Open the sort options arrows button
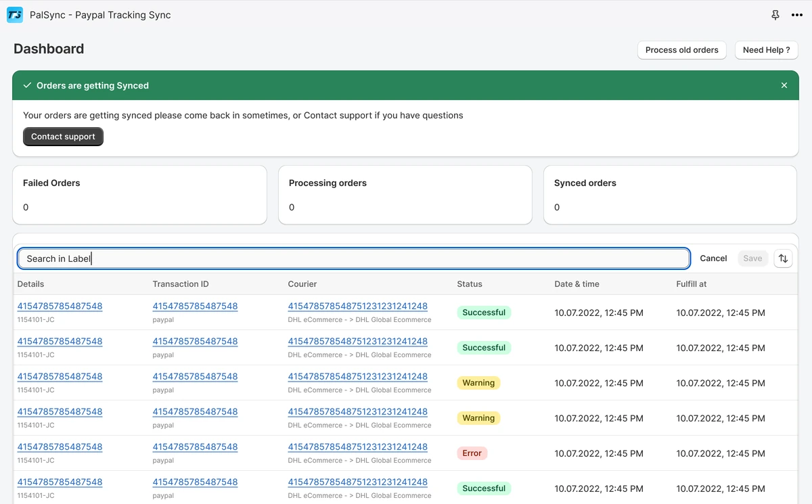This screenshot has width=812, height=504. point(783,258)
